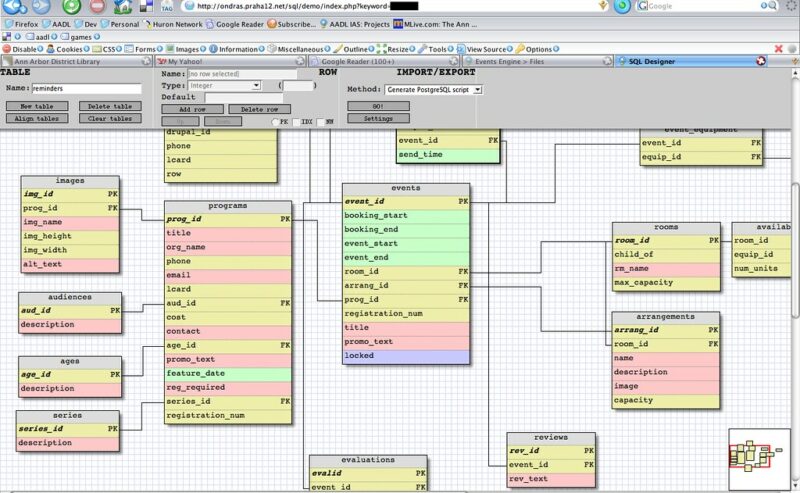This screenshot has height=493, width=800.
Task: Open the CSS web developer menu
Action: point(107,49)
